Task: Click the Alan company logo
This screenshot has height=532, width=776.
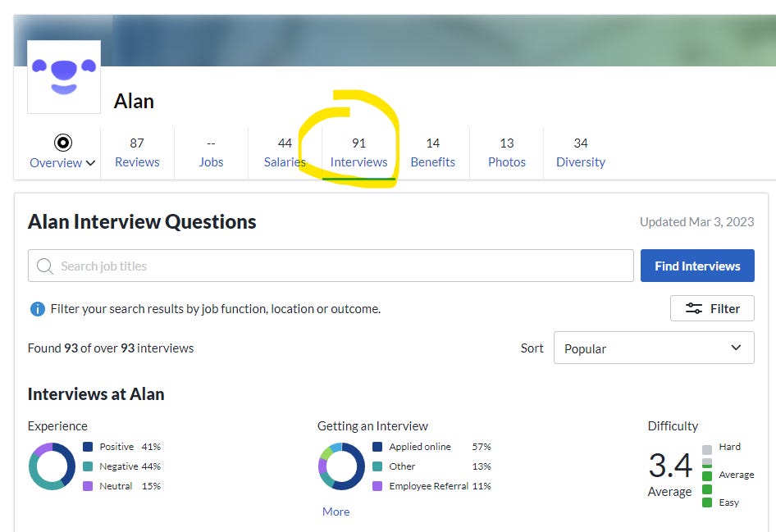Action: pyautogui.click(x=64, y=77)
